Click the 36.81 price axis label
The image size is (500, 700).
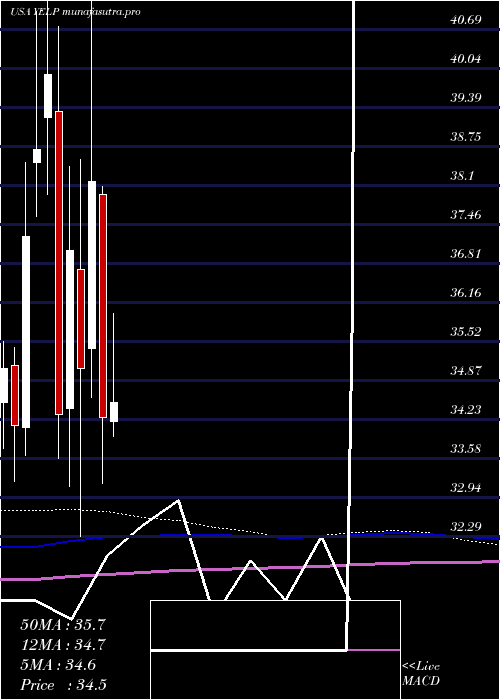tap(466, 254)
